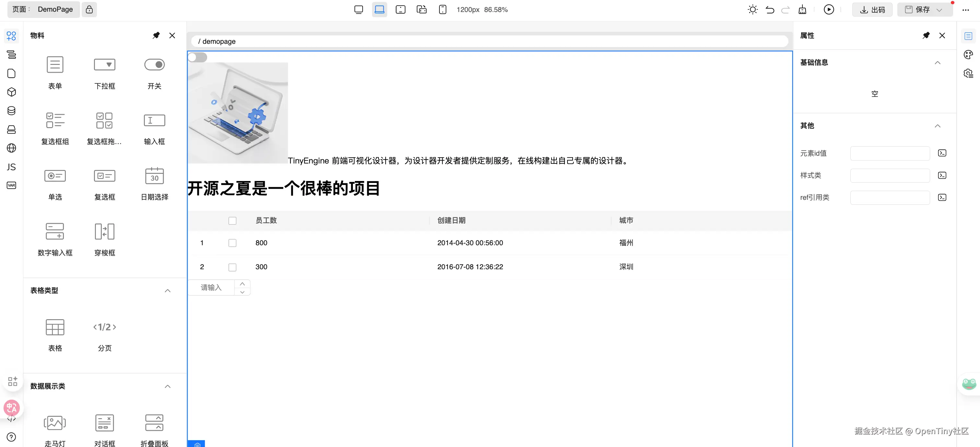Screen dimensions: 980x447
Task: Check the checkbox in table row 1
Action: click(232, 243)
